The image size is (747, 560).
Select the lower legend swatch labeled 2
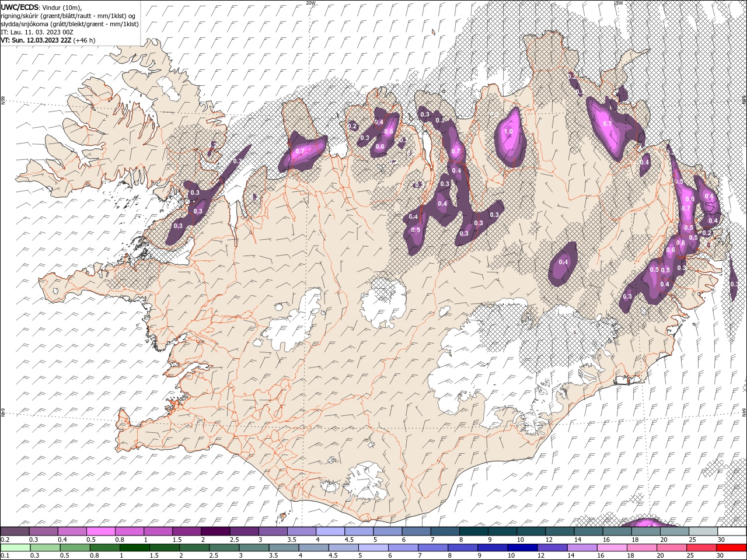click(x=194, y=547)
